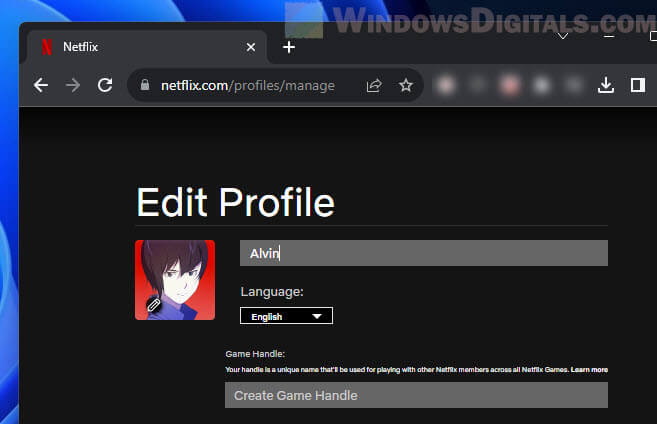Image resolution: width=657 pixels, height=424 pixels.
Task: Go back to the previous page
Action: [x=41, y=85]
